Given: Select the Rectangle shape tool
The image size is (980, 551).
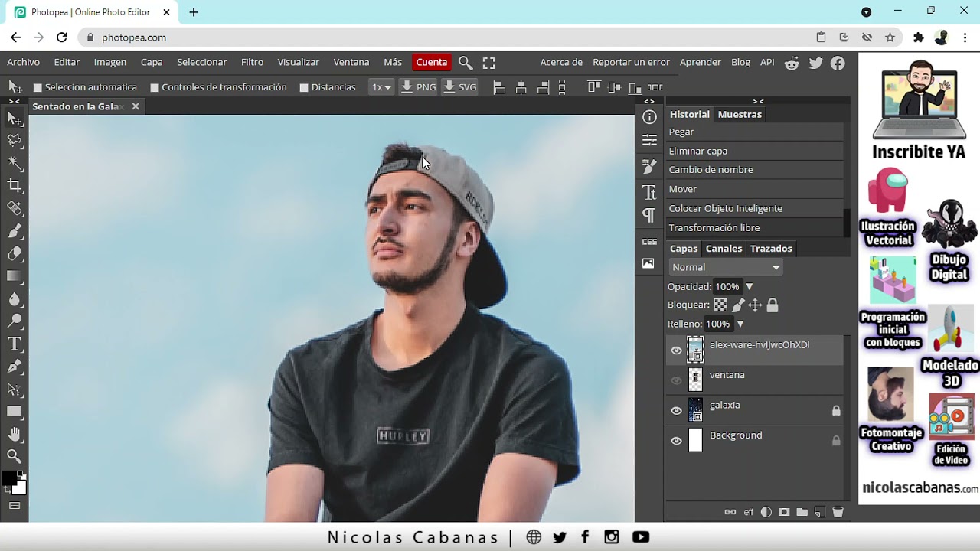Looking at the screenshot, I should (15, 412).
